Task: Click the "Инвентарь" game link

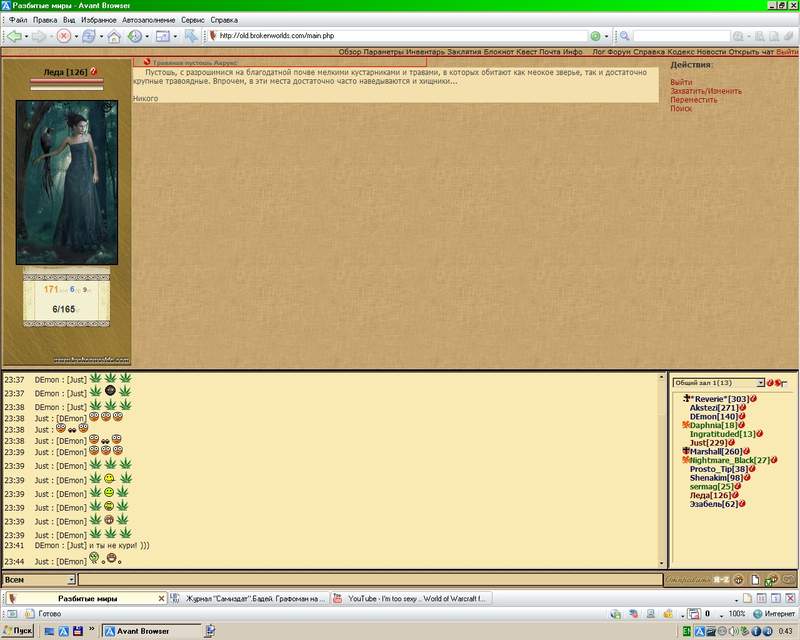Action: [411, 51]
